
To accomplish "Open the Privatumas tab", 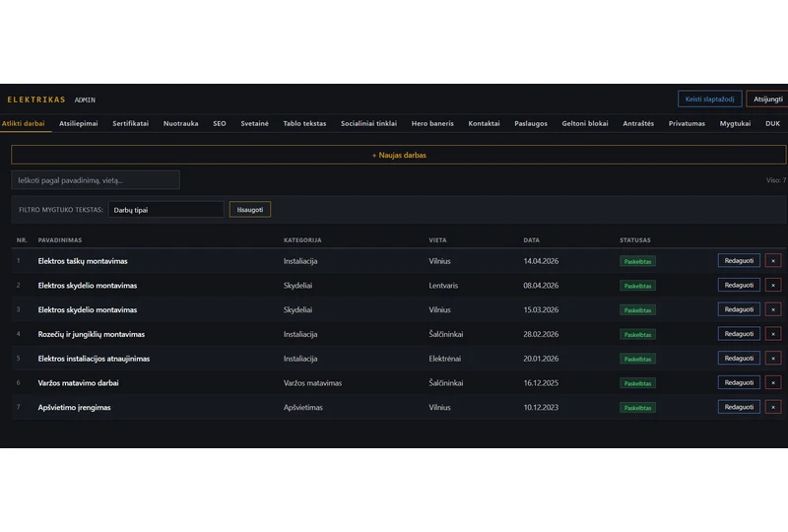I will [687, 123].
